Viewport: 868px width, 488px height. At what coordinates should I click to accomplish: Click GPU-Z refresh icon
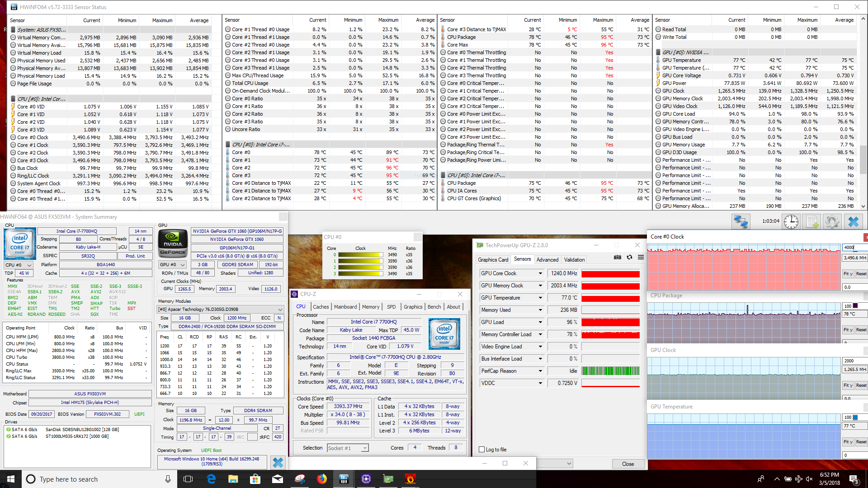629,257
